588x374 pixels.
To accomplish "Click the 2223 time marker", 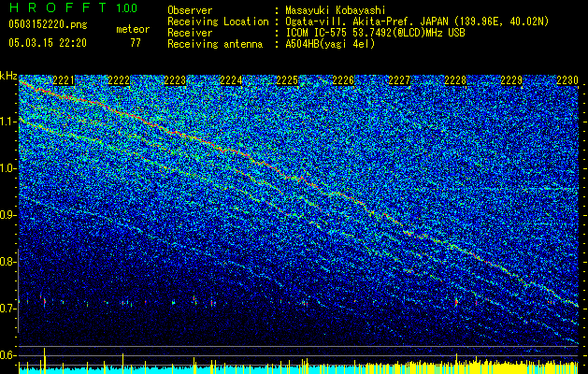I will pos(175,80).
